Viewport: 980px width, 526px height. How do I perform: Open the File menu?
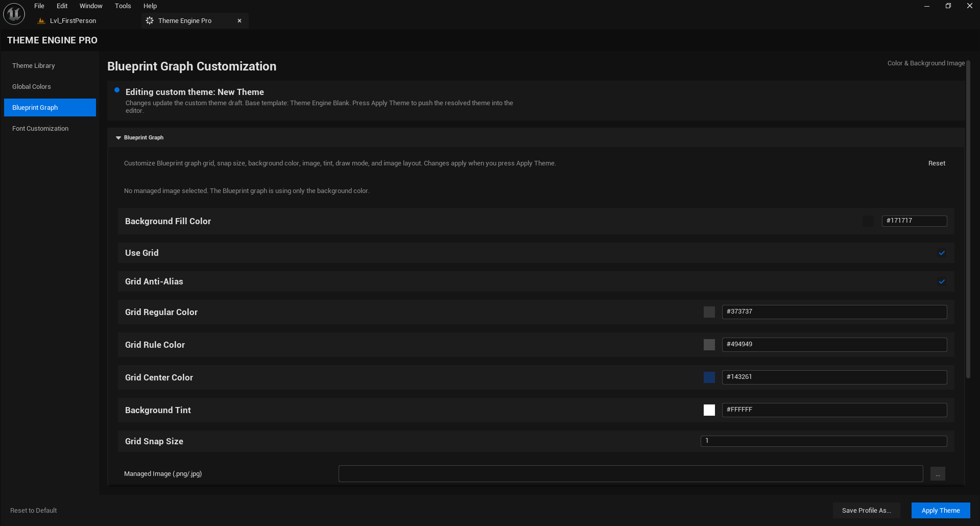pos(39,6)
